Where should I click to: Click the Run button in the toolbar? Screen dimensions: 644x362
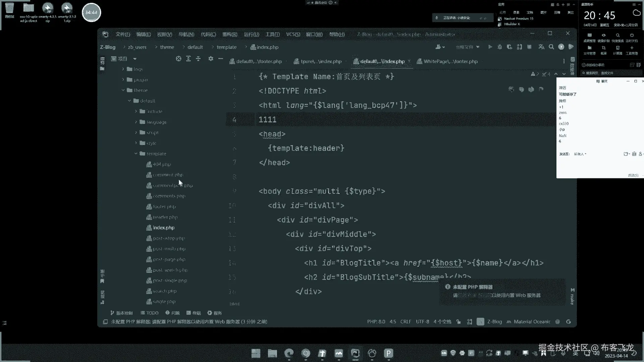(490, 47)
